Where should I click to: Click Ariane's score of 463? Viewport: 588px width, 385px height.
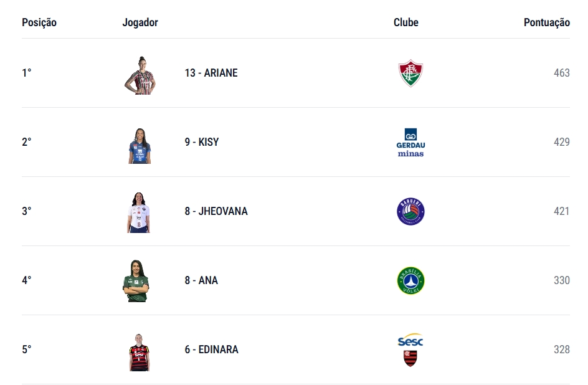pyautogui.click(x=561, y=73)
